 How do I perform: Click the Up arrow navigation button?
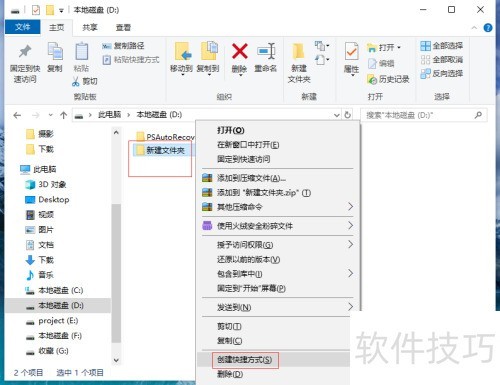63,115
